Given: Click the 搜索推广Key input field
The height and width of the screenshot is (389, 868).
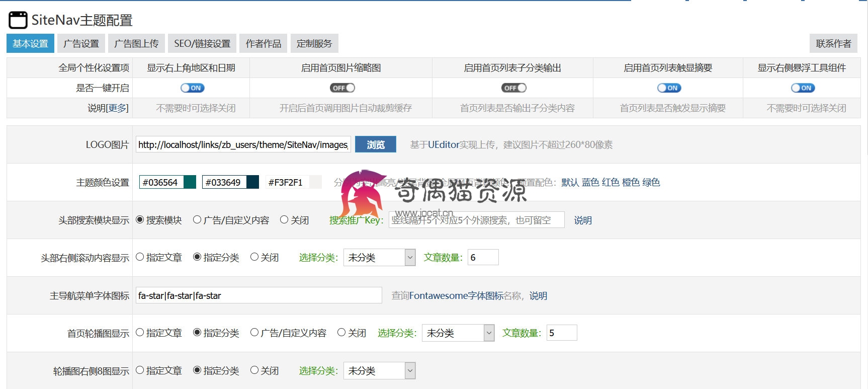Looking at the screenshot, I should (477, 220).
